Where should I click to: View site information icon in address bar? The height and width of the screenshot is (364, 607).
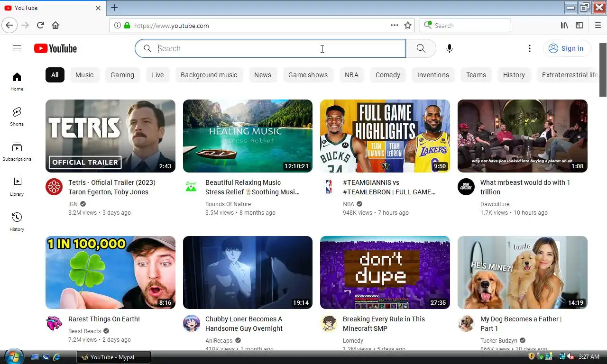119,26
